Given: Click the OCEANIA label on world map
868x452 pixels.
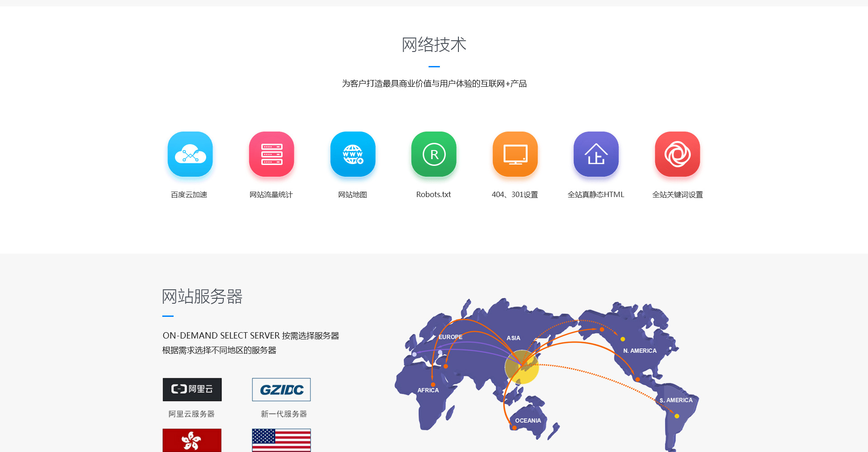Looking at the screenshot, I should tap(528, 421).
